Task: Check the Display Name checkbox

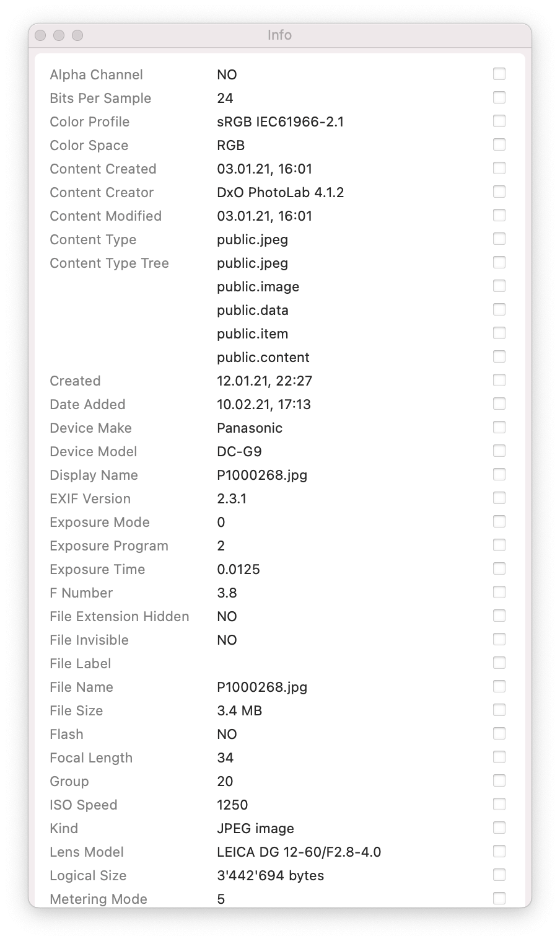Action: click(x=499, y=474)
